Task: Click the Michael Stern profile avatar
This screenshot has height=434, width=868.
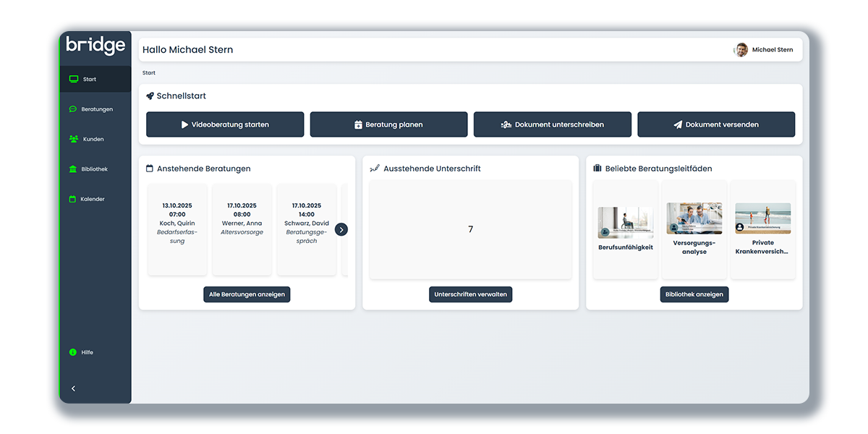Action: click(x=741, y=50)
